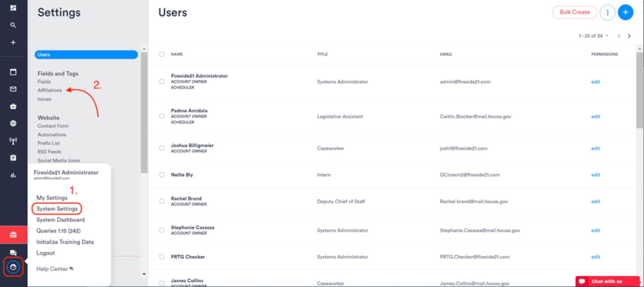Check the James Collins row checkbox

point(162,283)
